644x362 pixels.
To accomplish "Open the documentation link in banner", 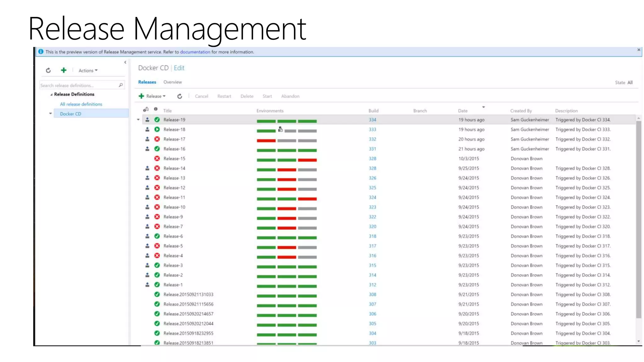I will 195,52.
